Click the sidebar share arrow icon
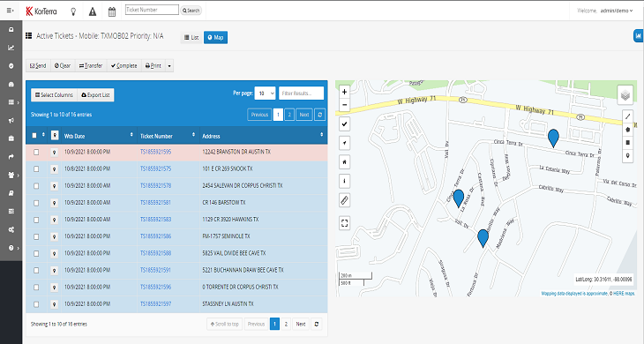This screenshot has height=344, width=644. click(11, 156)
